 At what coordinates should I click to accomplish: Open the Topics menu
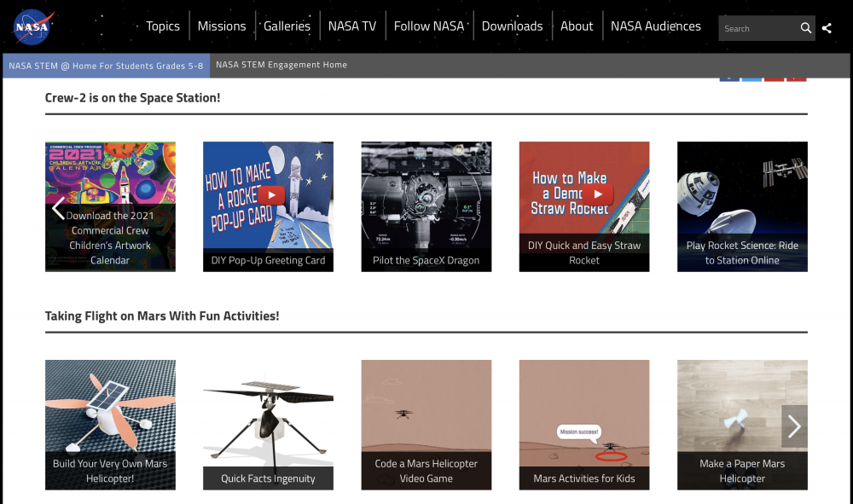point(162,26)
